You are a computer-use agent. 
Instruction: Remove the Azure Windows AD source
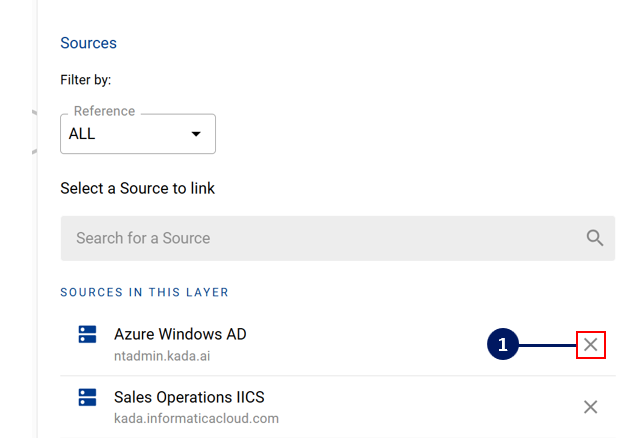591,345
